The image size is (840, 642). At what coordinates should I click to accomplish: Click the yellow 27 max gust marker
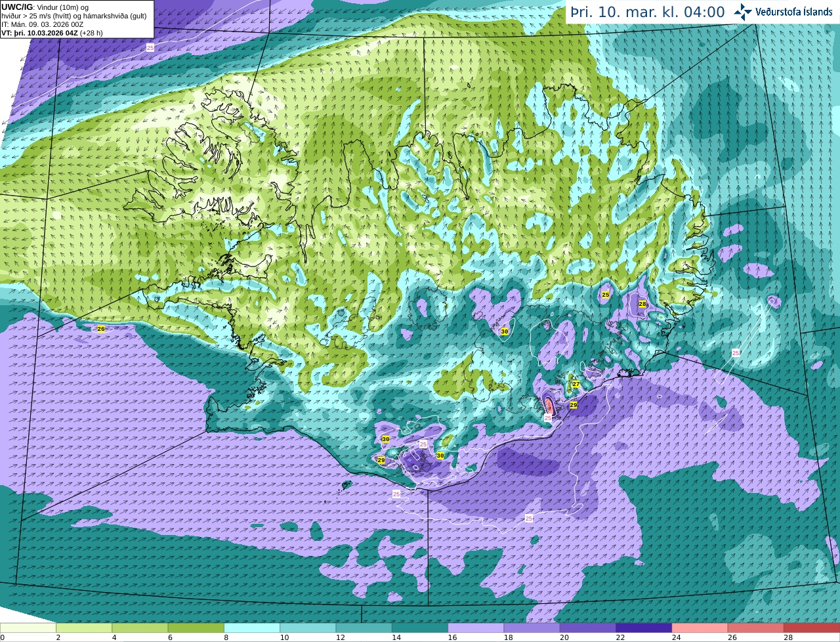576,384
